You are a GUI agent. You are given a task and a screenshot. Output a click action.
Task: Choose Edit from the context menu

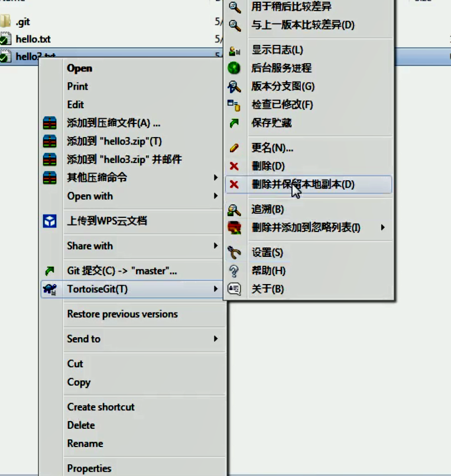(76, 105)
